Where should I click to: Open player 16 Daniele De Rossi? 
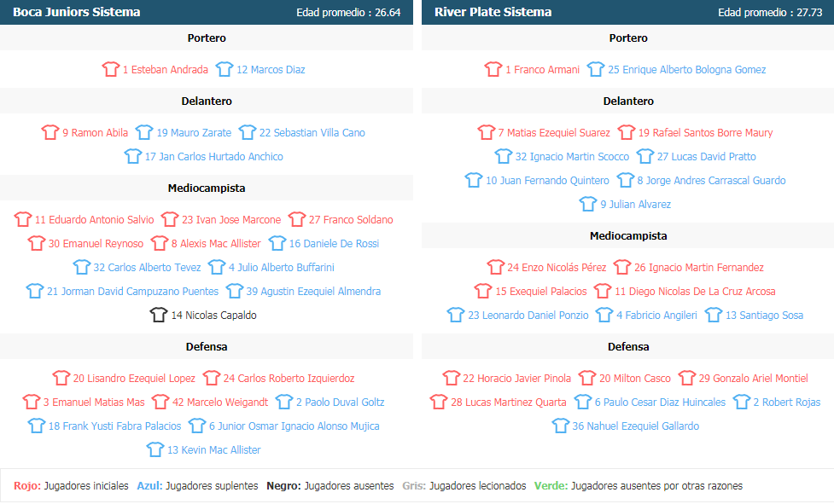coord(334,244)
